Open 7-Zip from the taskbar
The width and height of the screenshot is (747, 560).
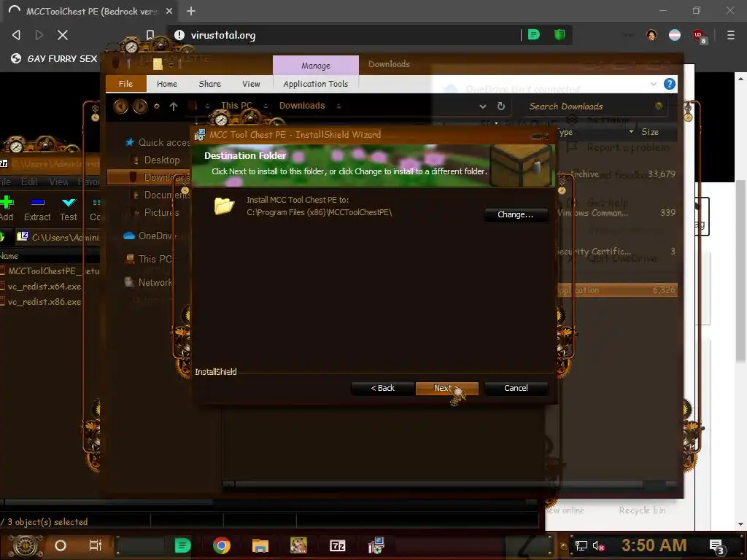[x=337, y=545]
